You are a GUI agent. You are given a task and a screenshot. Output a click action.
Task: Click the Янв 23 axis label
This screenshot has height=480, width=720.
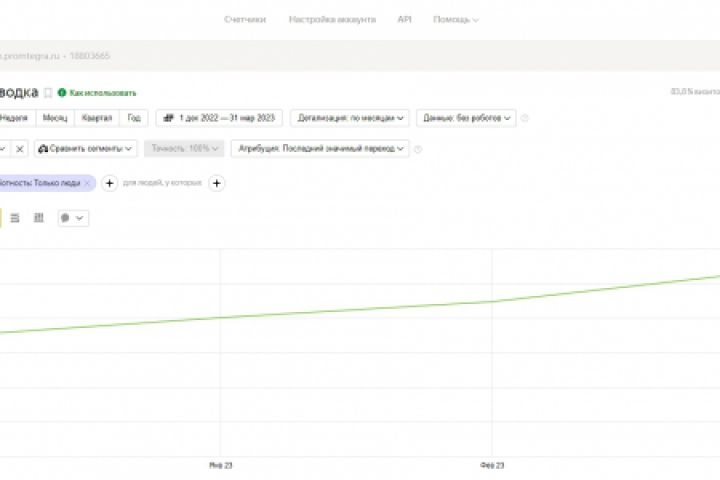pyautogui.click(x=220, y=465)
